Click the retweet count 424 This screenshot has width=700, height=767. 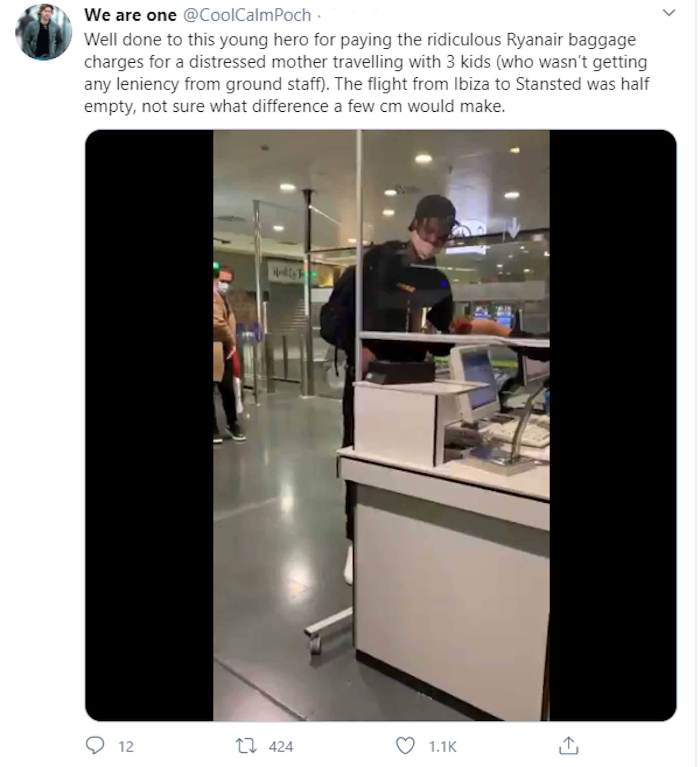(281, 746)
